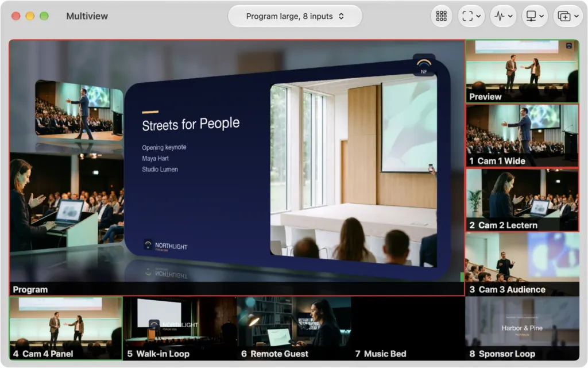Click the large Program output view
Viewport: 588px width, 368px height.
click(237, 167)
